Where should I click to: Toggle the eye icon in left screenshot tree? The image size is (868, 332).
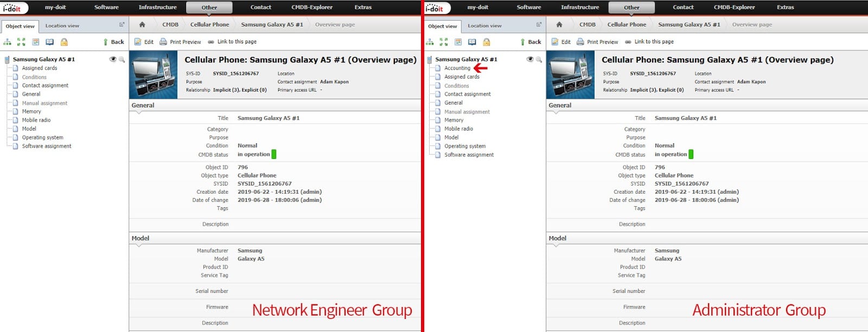click(x=113, y=59)
